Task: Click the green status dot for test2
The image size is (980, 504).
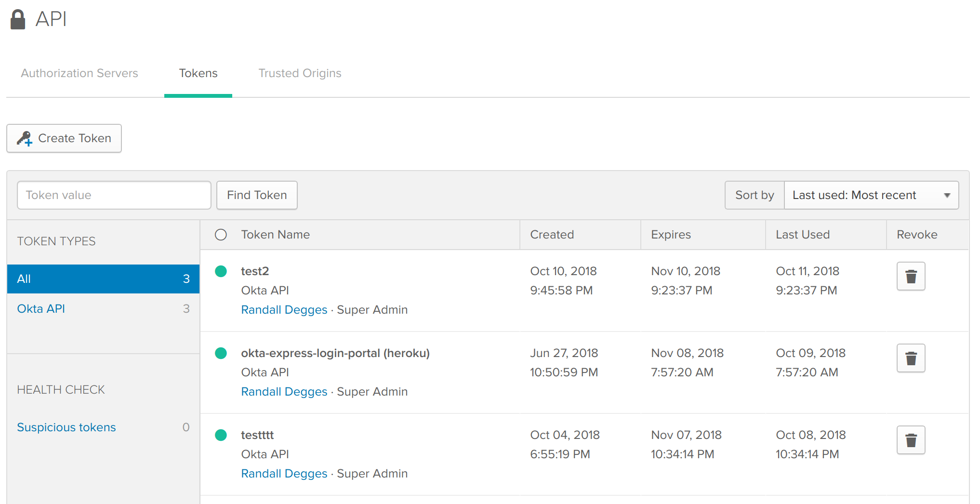Action: tap(221, 271)
